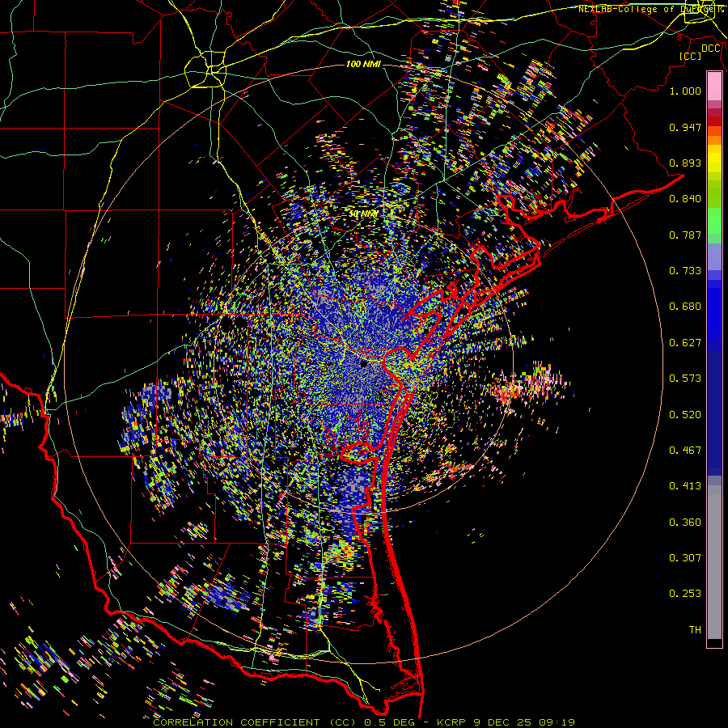Click the 100 NMI range ring label
This screenshot has width=728, height=728.
point(363,64)
